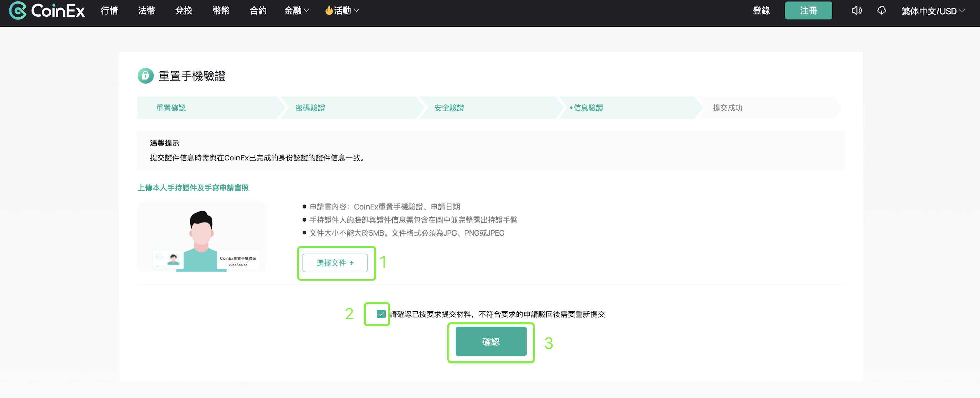The width and height of the screenshot is (980, 398).
Task: Click the handheld ID example illustration
Action: pyautogui.click(x=201, y=237)
